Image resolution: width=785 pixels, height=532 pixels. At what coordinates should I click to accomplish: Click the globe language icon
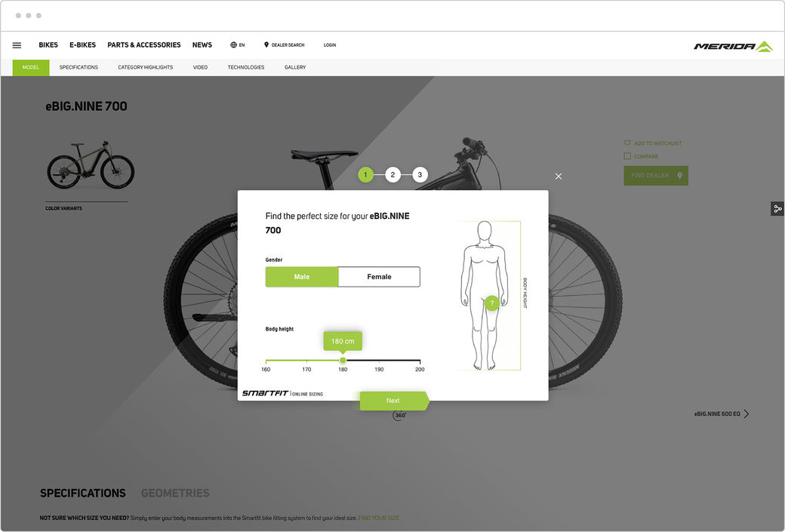click(x=233, y=45)
